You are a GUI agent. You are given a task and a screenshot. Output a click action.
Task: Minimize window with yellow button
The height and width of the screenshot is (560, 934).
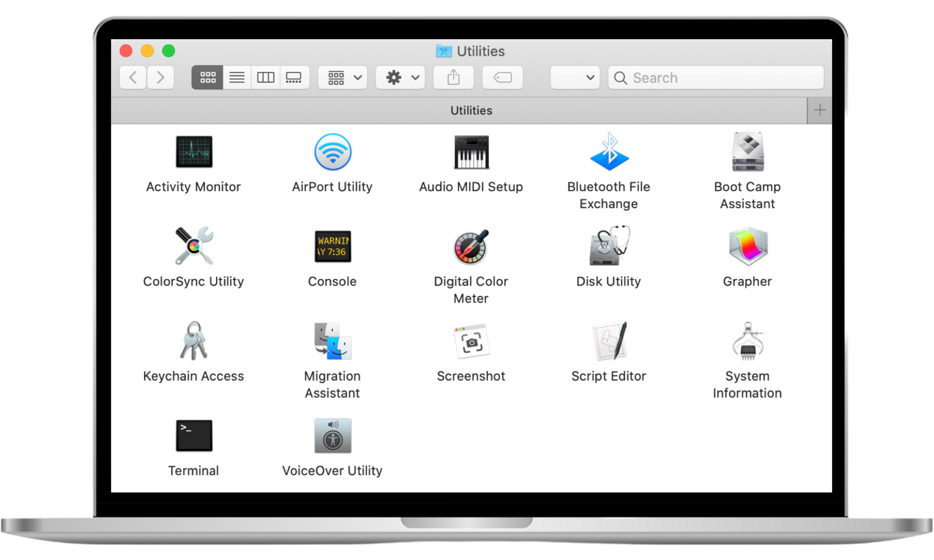[x=147, y=50]
